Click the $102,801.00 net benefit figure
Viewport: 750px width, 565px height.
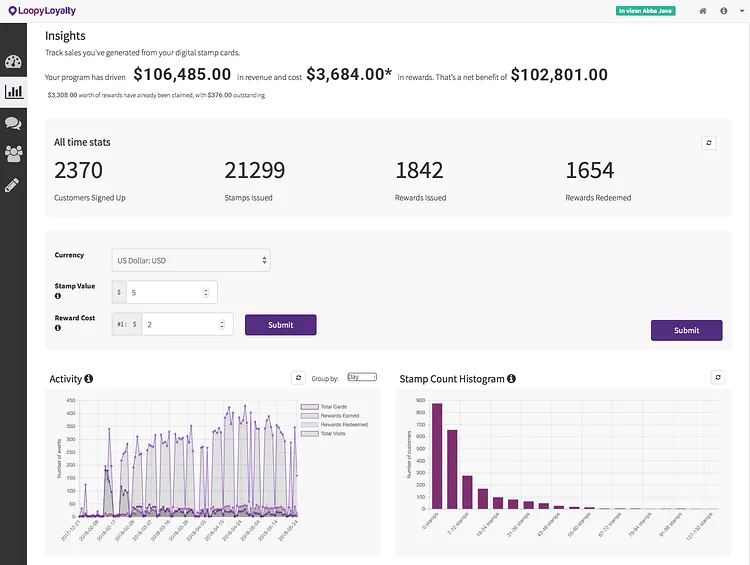559,75
